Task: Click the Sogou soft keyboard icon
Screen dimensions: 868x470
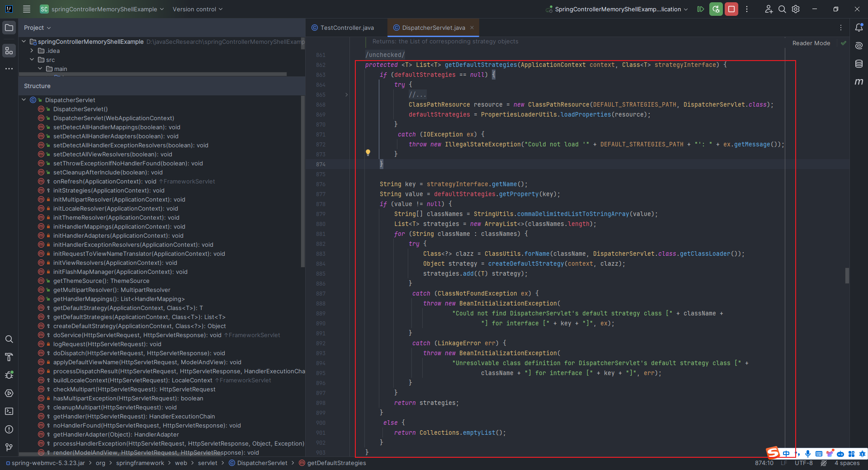Action: click(819, 454)
